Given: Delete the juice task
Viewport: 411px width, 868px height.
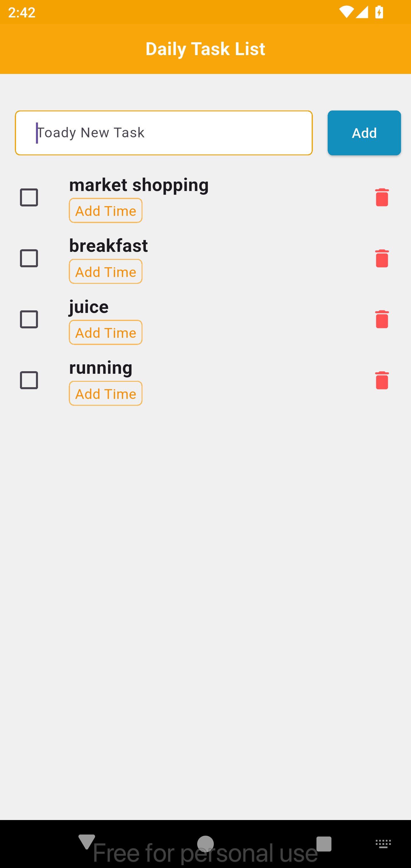Looking at the screenshot, I should (382, 319).
